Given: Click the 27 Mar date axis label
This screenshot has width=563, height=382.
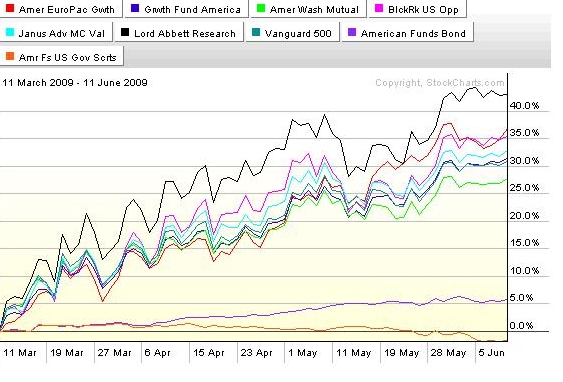Looking at the screenshot, I should point(114,353).
